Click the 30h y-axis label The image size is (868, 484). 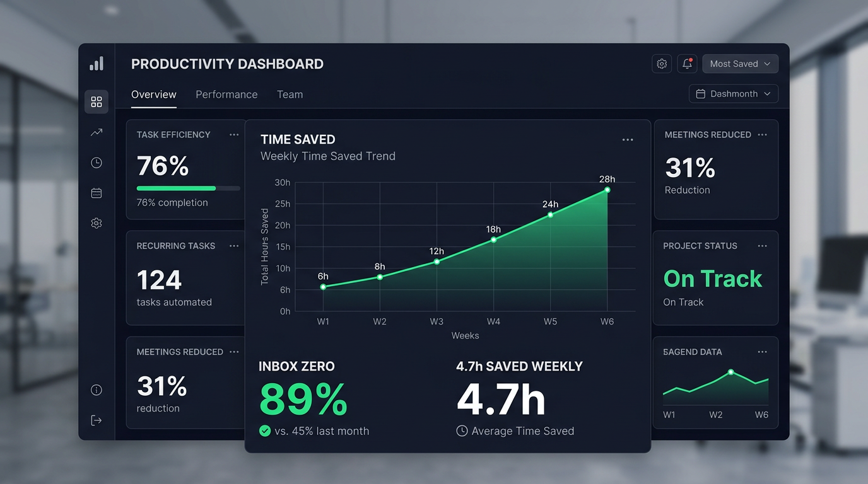pyautogui.click(x=283, y=183)
